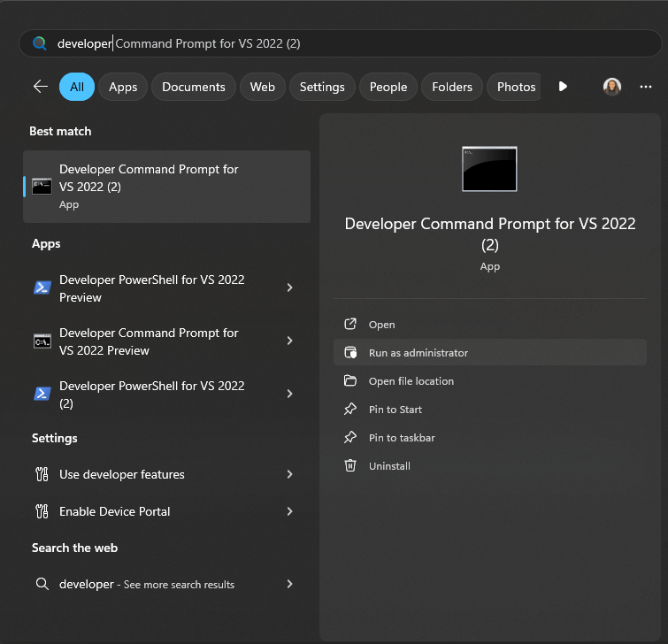Open the three-dots more options menu

(x=645, y=87)
